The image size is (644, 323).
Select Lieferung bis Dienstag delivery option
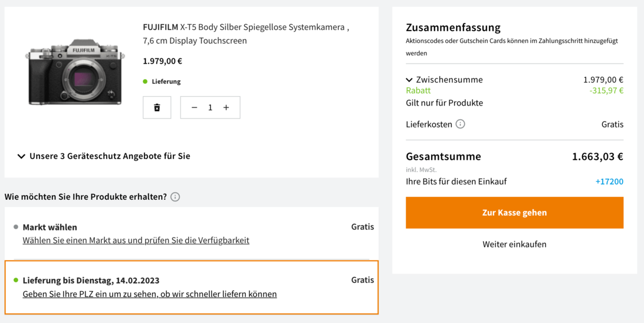click(91, 280)
